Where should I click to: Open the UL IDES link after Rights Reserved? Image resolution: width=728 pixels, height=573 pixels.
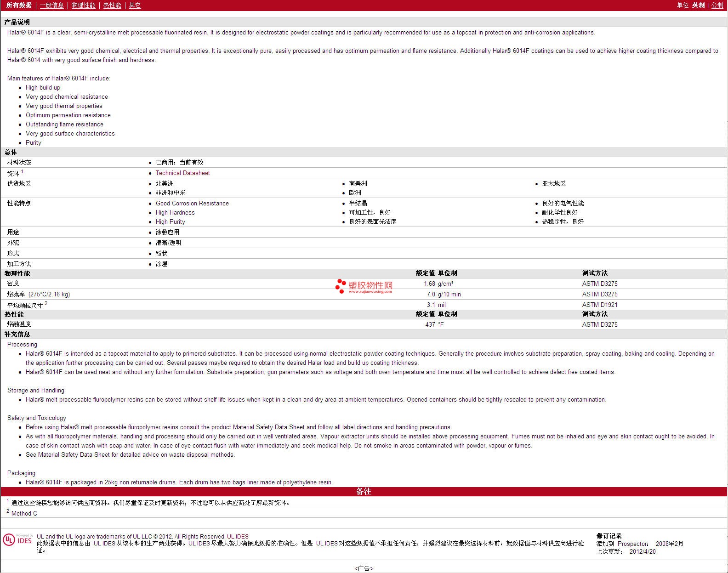pos(238,537)
